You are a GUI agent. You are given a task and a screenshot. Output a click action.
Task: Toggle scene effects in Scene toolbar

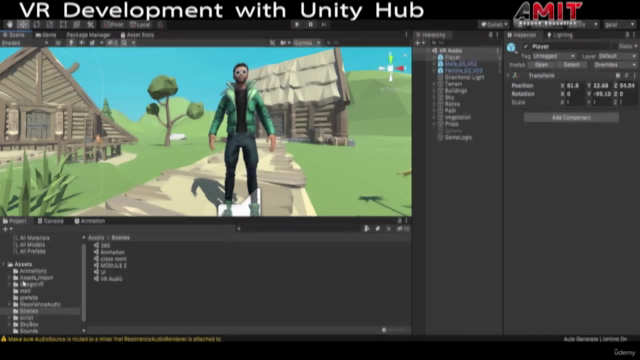tap(92, 43)
